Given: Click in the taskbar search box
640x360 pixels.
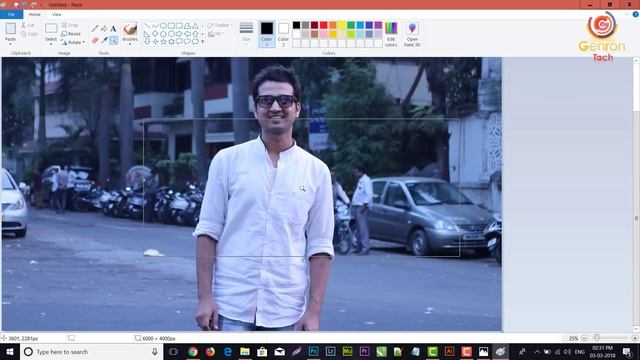Looking at the screenshot, I should click(x=91, y=351).
